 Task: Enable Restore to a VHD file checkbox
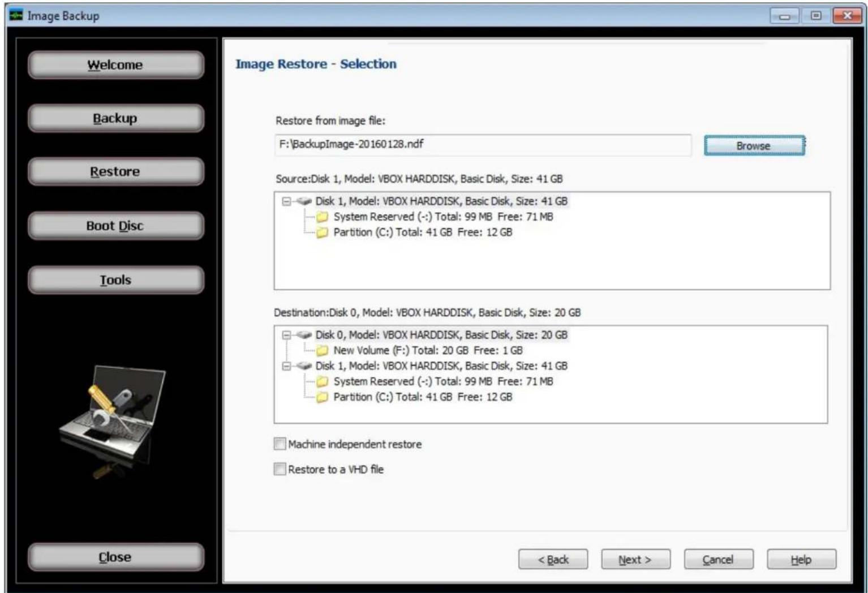pyautogui.click(x=280, y=469)
